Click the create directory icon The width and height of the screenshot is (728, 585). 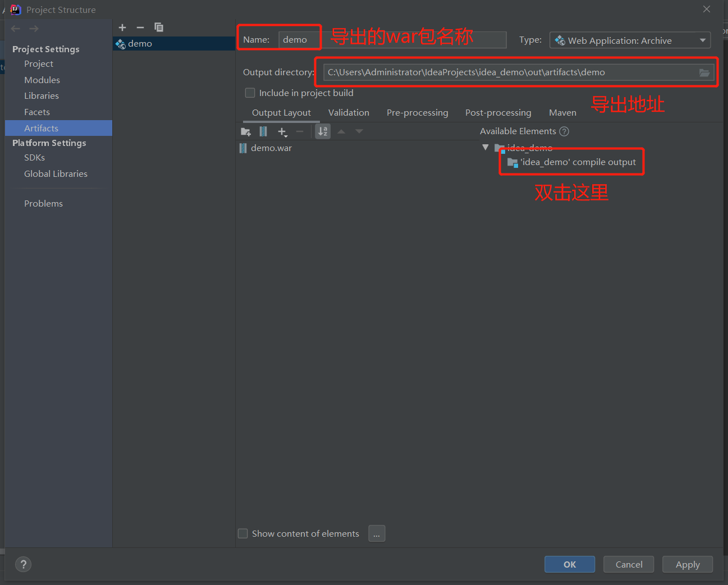(246, 131)
